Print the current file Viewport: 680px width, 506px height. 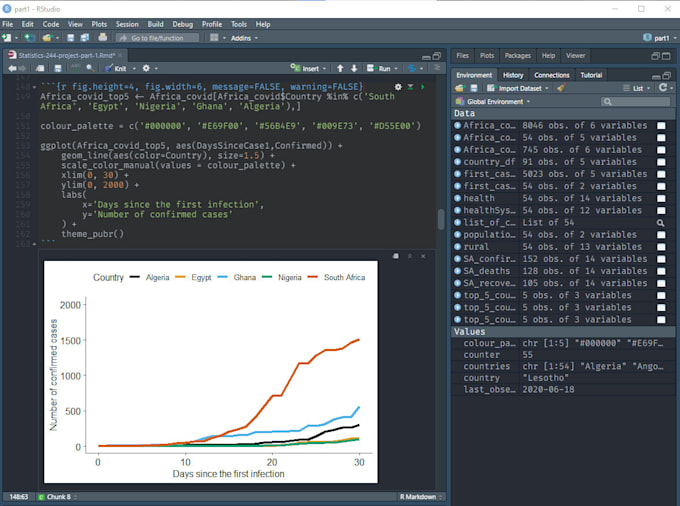(x=103, y=37)
